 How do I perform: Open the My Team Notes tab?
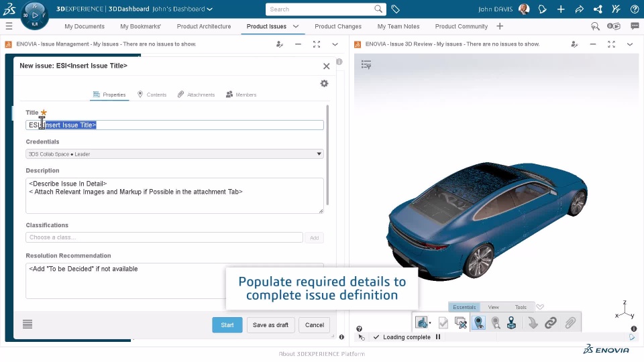pos(398,26)
